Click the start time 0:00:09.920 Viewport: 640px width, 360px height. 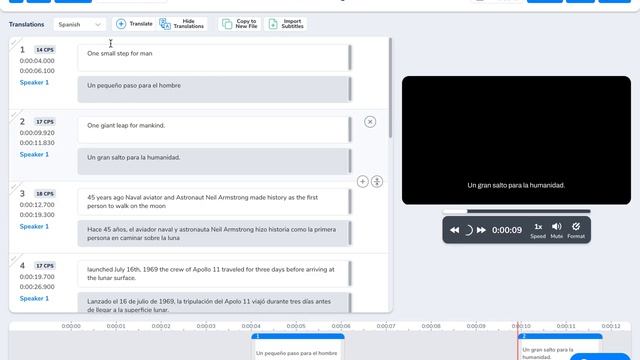[x=37, y=133]
